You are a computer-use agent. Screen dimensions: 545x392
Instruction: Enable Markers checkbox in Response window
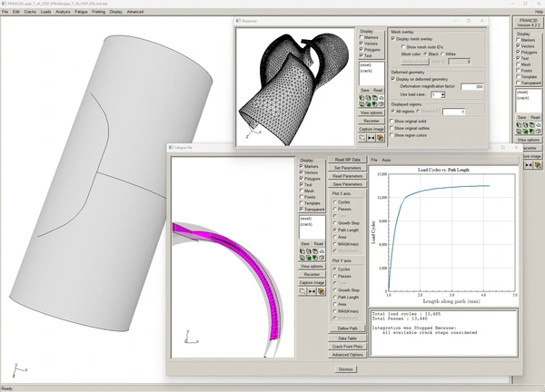(x=362, y=37)
